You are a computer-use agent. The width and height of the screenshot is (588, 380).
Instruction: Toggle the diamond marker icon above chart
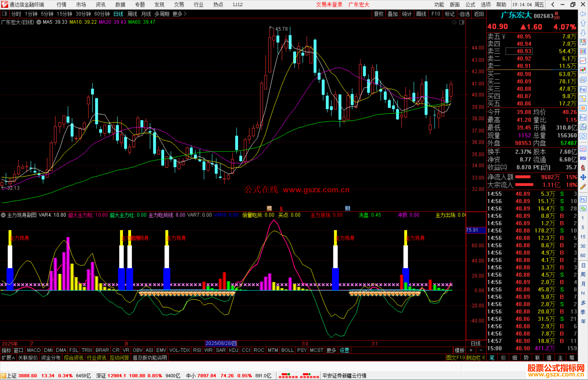454,22
